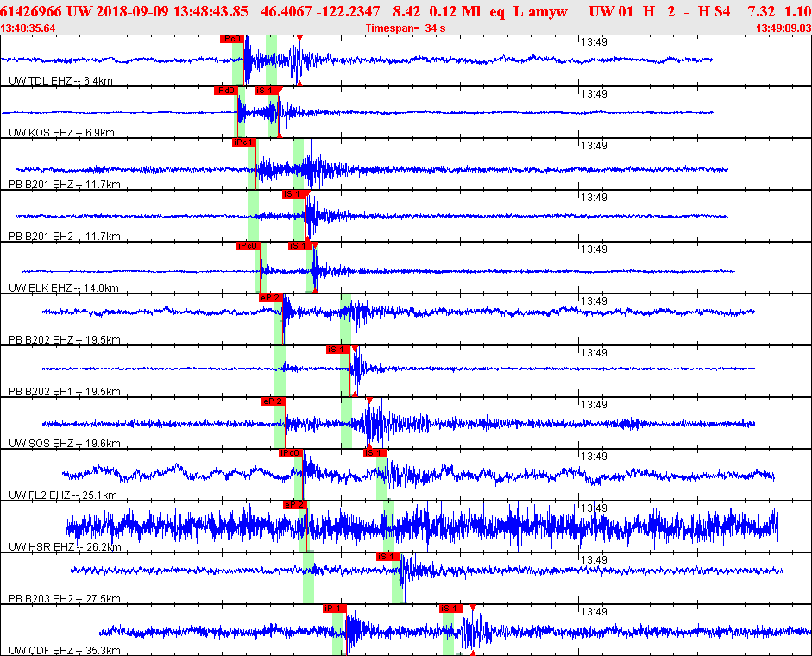Select the iS 1 pick flag on ELK trace
Screen dimensions: 812x656
[299, 246]
